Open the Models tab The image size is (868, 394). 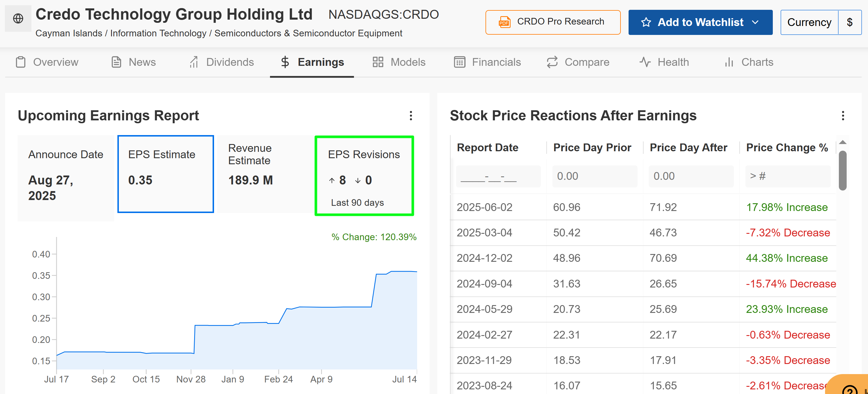[x=399, y=62]
